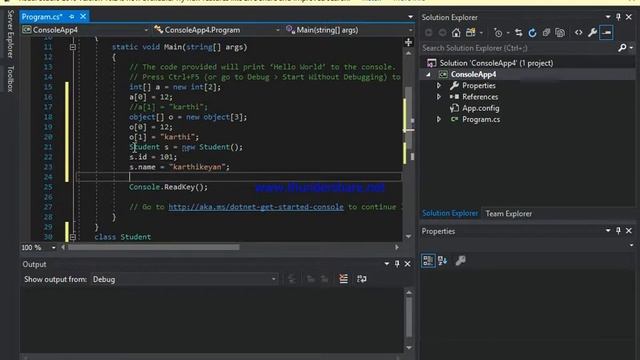Open the Server Explorer side tab
Screen dimensions: 640x360
11,34
